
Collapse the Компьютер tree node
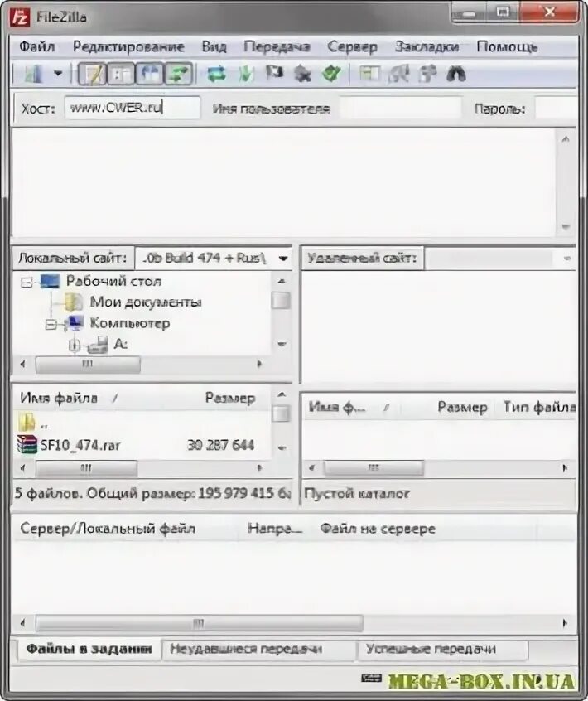51,324
